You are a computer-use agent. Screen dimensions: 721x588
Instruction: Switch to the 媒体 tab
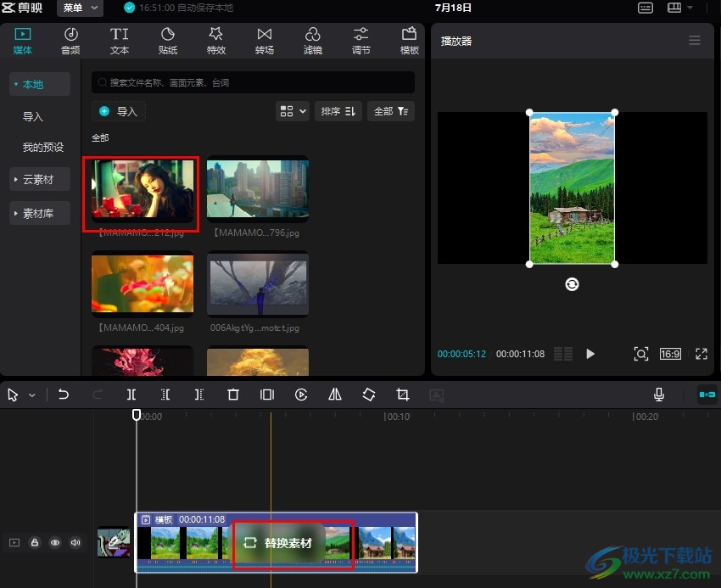coord(23,41)
